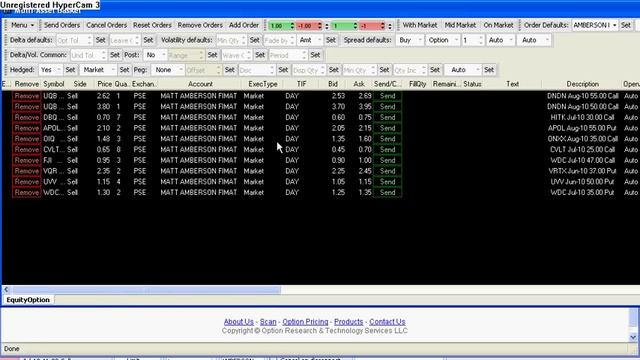Send the VRTX Jun-10 37.00 Put order
The height and width of the screenshot is (360, 640).
[387, 171]
